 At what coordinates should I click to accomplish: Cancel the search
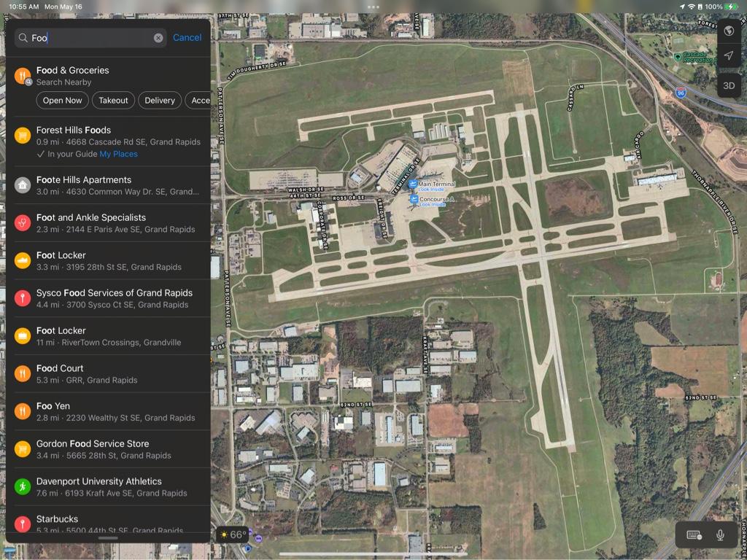(x=187, y=38)
